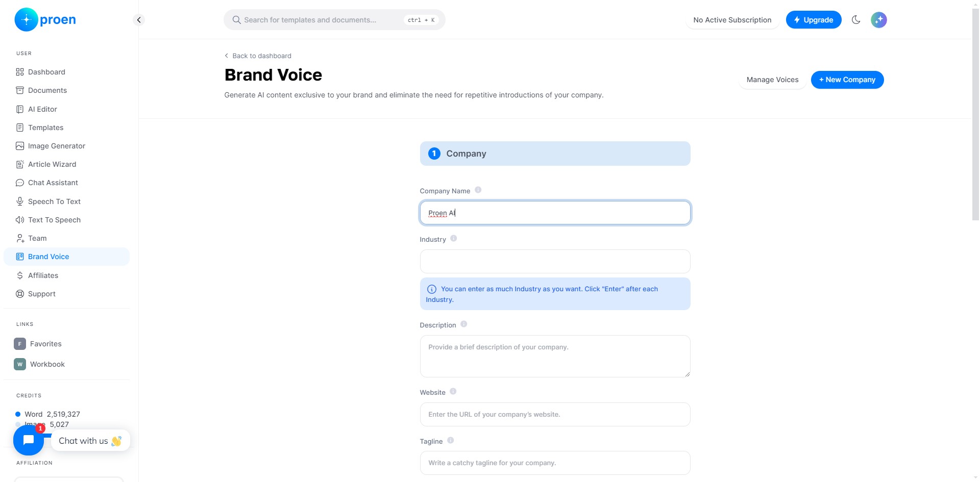Image resolution: width=980 pixels, height=482 pixels.
Task: Click the Favorites F badge icon
Action: pyautogui.click(x=20, y=344)
